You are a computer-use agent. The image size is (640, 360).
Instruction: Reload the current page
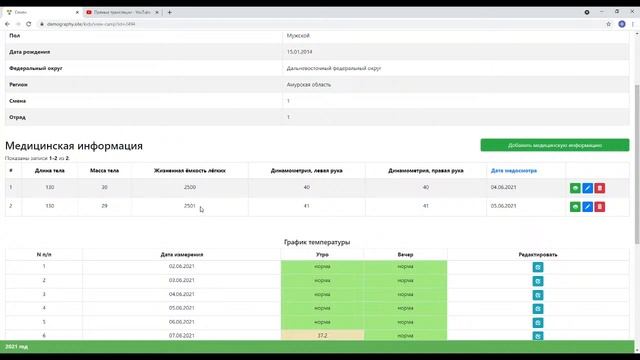pos(29,24)
